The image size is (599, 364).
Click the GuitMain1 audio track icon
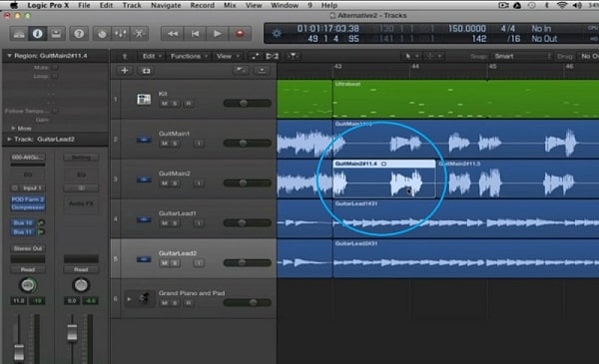tap(144, 140)
